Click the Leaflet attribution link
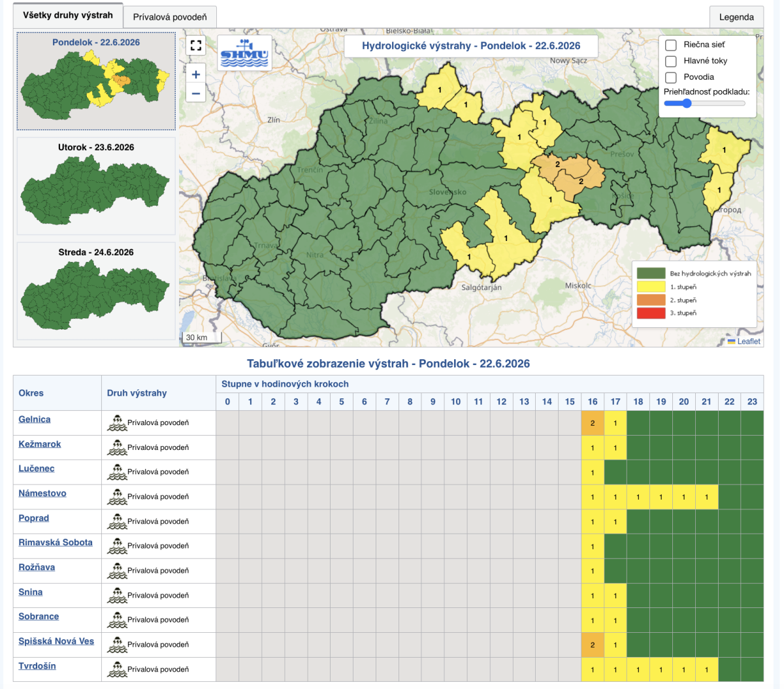Image resolution: width=784 pixels, height=689 pixels. point(744,342)
